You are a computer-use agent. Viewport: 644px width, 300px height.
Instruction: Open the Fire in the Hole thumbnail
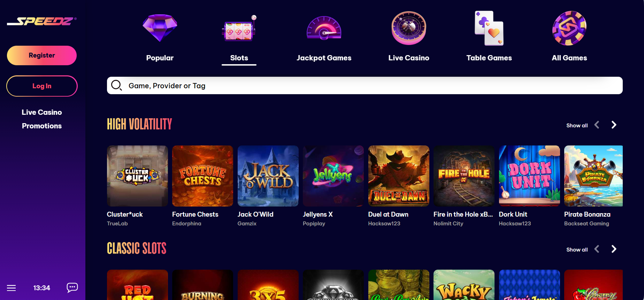(x=464, y=176)
